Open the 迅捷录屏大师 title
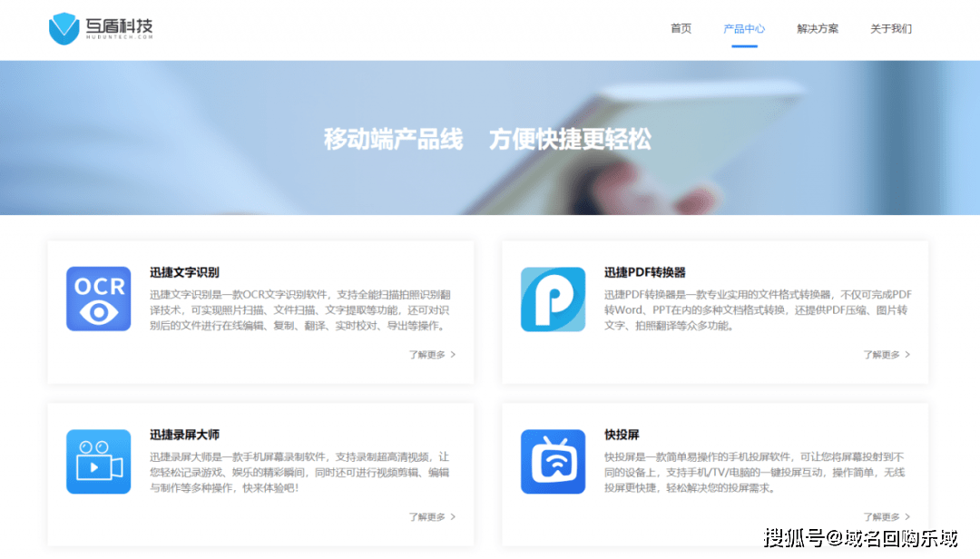This screenshot has height=559, width=980. click(x=184, y=435)
